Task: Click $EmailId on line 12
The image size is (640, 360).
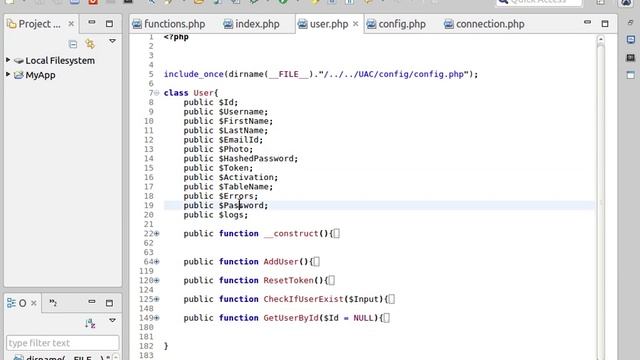Action: click(x=238, y=140)
